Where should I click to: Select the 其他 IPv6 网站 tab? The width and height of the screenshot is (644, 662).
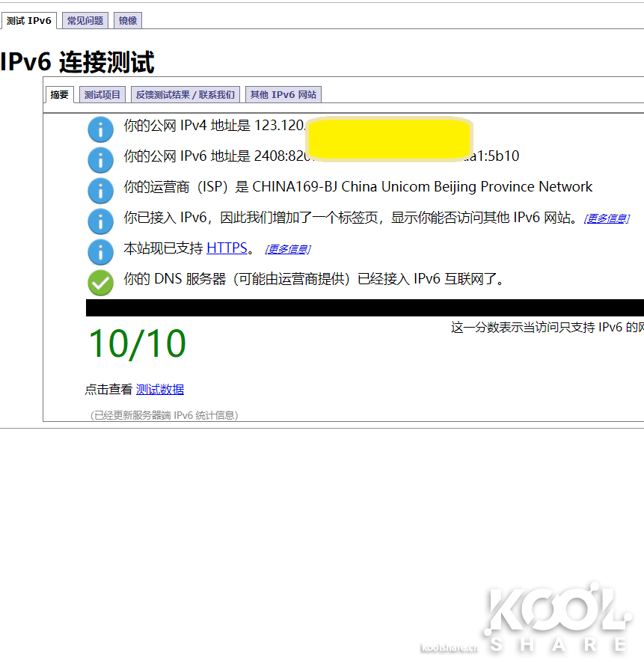pyautogui.click(x=283, y=94)
